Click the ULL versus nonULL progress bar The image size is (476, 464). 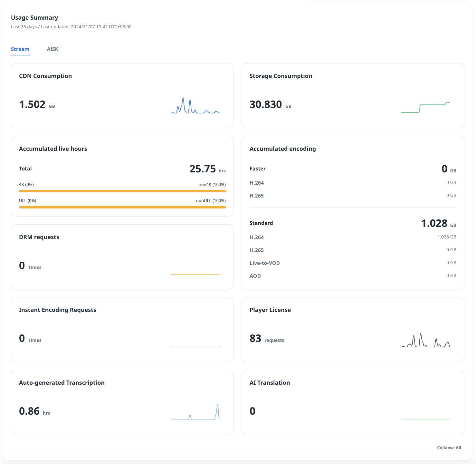pyautogui.click(x=122, y=207)
